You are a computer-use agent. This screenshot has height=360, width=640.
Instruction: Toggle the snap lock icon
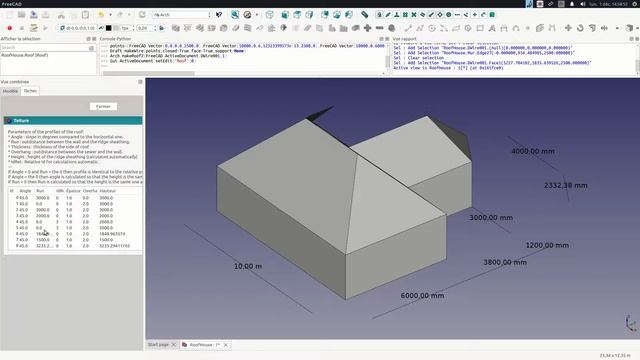click(379, 15)
